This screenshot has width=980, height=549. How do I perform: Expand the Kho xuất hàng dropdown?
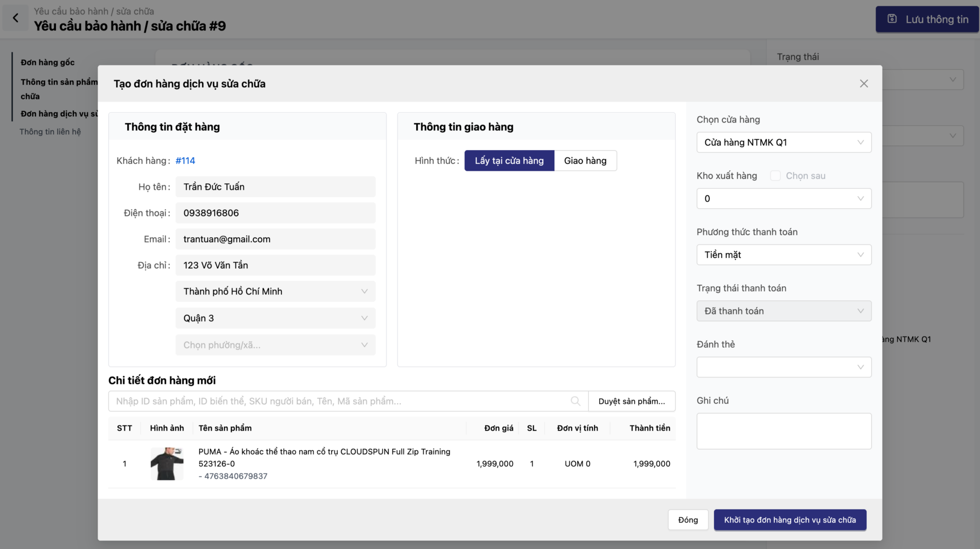tap(784, 199)
